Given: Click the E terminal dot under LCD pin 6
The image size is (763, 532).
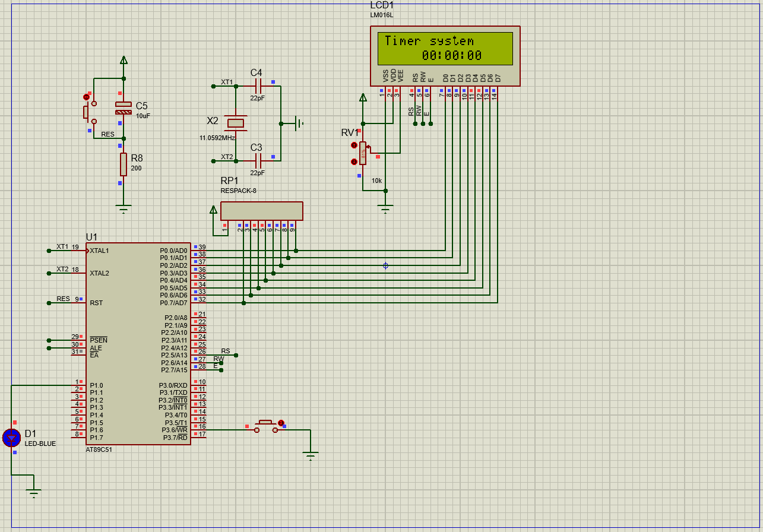Looking at the screenshot, I should tap(430, 123).
